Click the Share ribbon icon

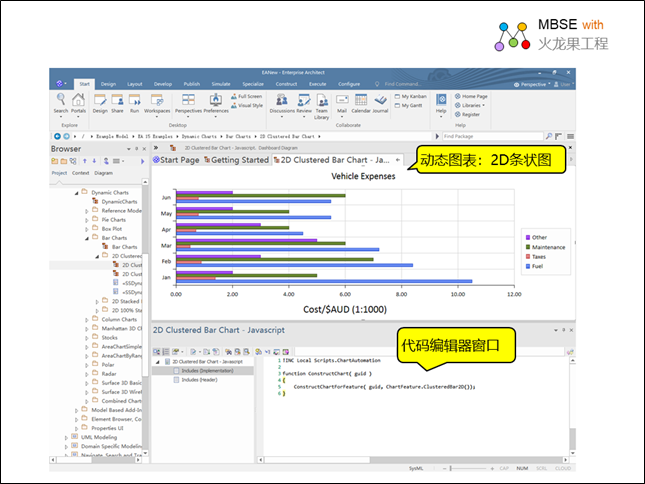tap(117, 103)
